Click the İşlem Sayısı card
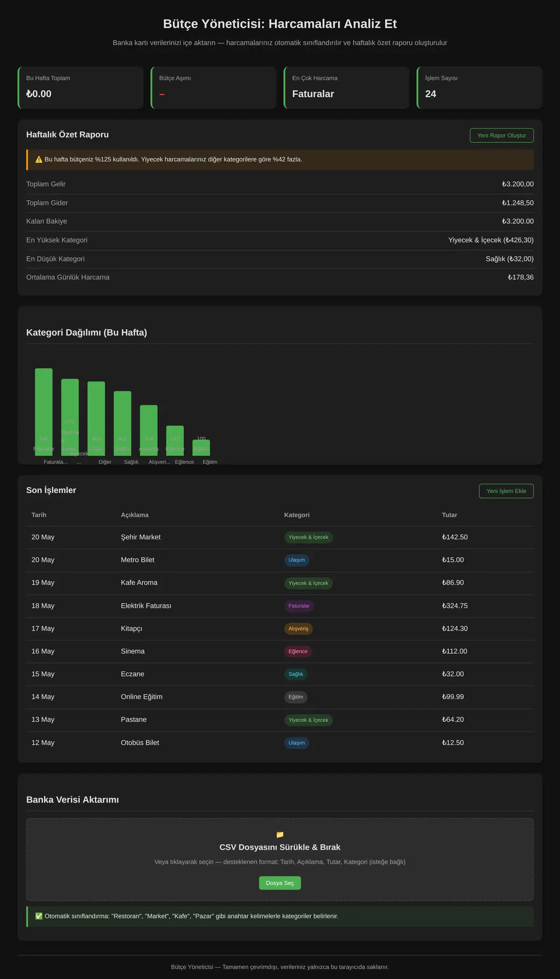 click(x=480, y=88)
